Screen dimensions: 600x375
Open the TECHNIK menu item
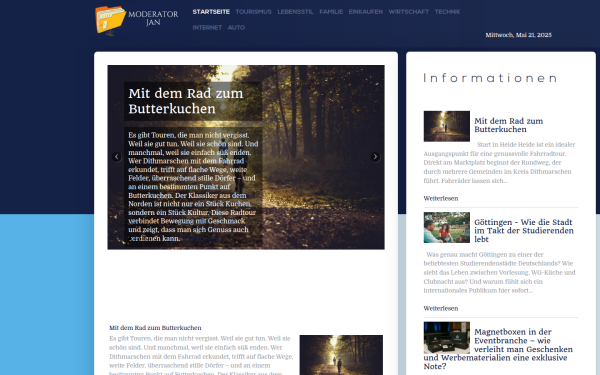[447, 12]
